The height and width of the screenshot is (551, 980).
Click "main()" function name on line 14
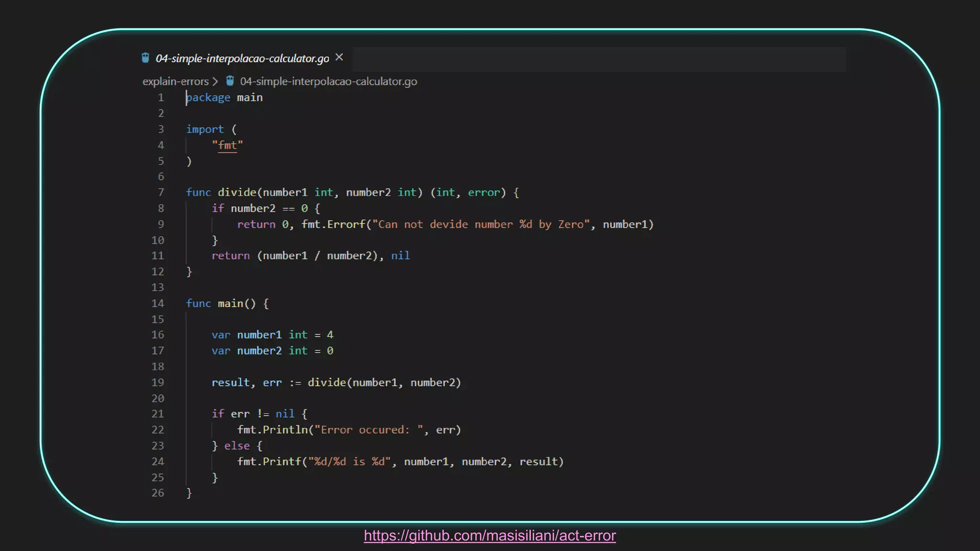tap(237, 303)
